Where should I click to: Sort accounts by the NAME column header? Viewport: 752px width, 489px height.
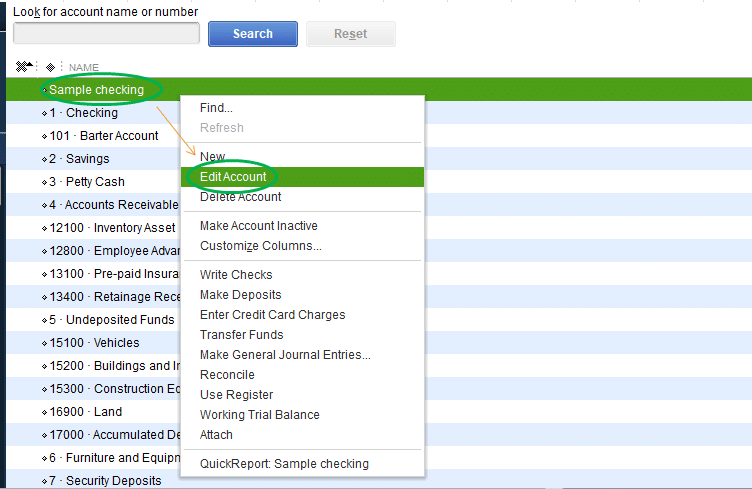83,68
